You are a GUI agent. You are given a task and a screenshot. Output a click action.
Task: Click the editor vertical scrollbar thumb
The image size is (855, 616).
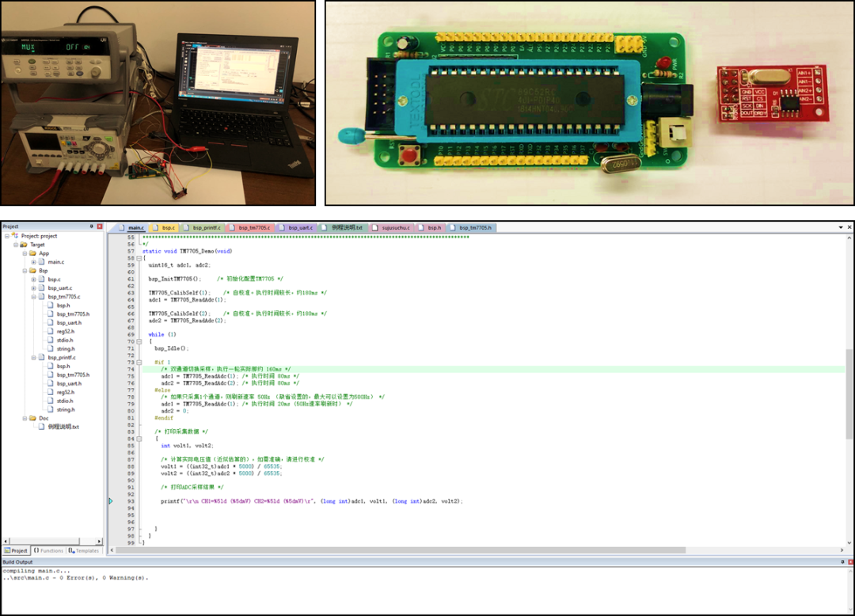849,394
